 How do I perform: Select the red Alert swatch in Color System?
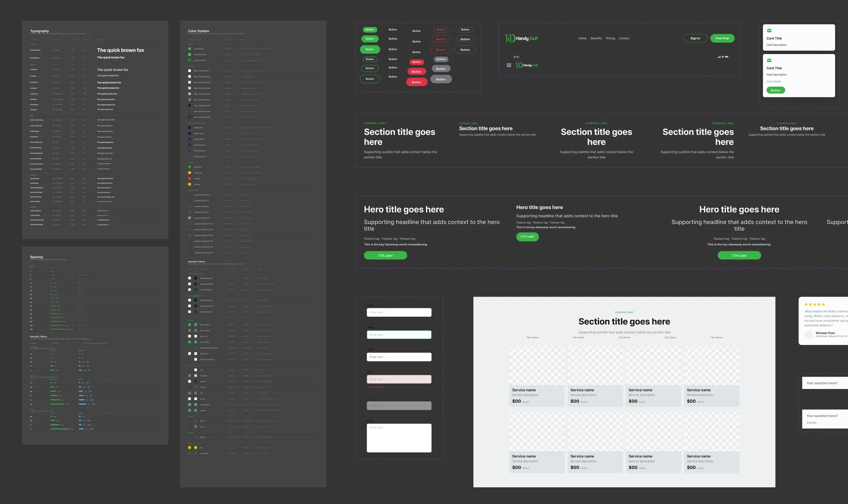(190, 178)
